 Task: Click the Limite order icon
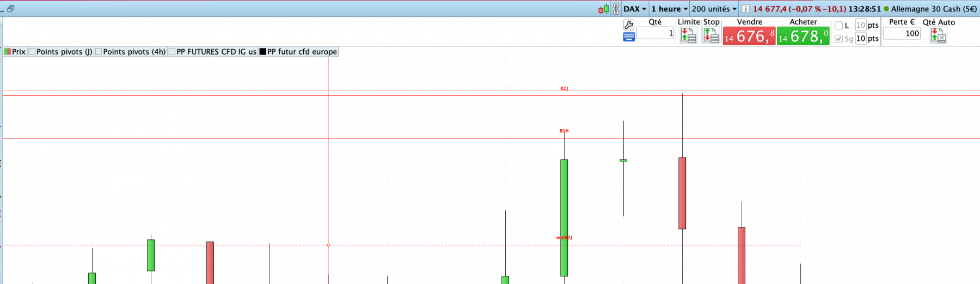point(688,35)
